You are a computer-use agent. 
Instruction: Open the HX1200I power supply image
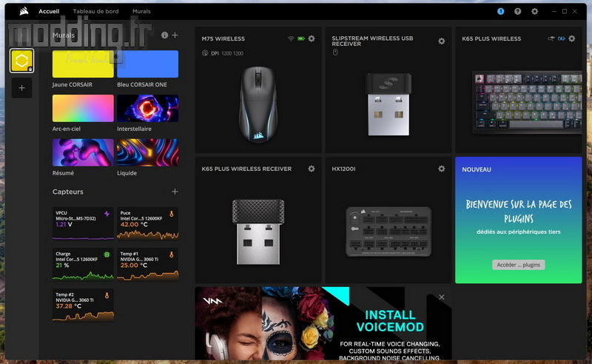click(388, 232)
